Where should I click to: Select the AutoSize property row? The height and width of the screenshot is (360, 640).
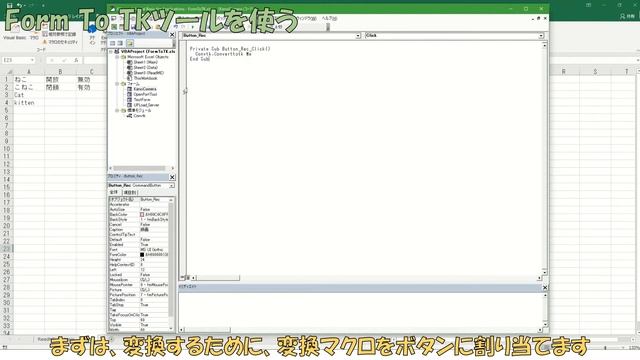pos(138,209)
